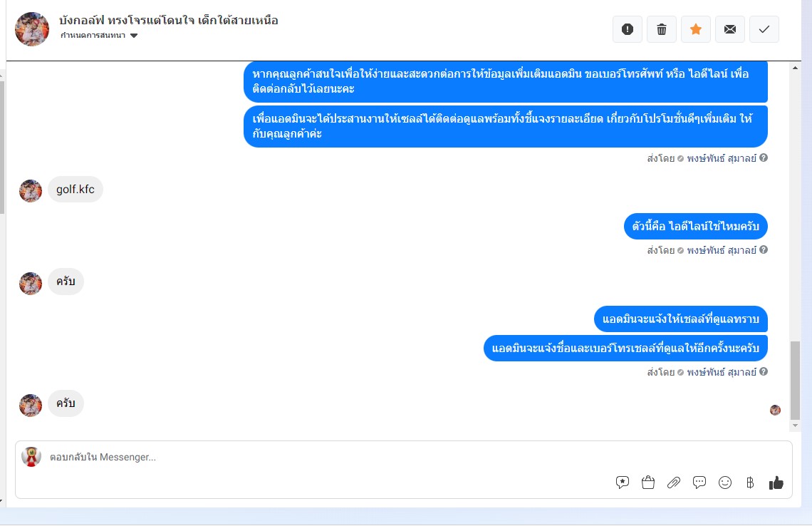Send a thumbs-up like
This screenshot has width=812, height=526.
click(x=776, y=483)
